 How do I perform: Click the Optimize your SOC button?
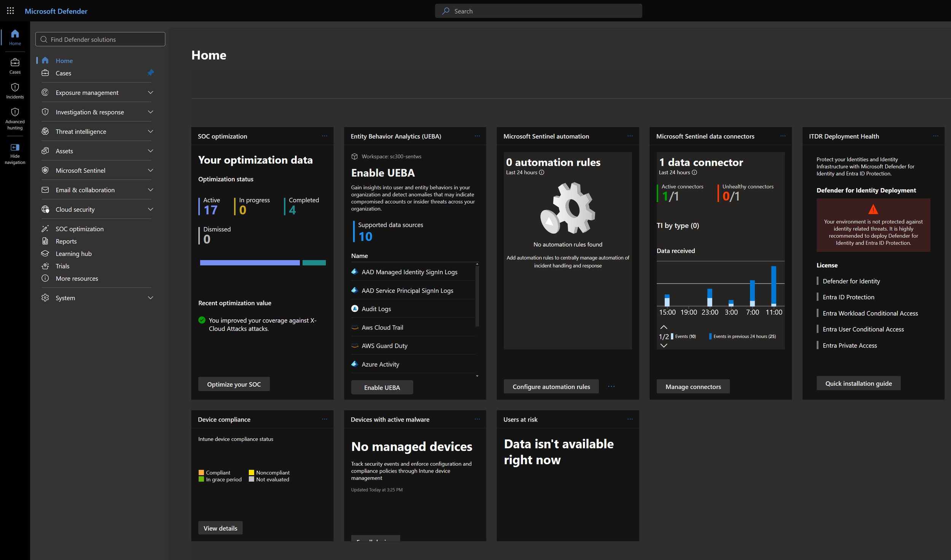(x=234, y=384)
